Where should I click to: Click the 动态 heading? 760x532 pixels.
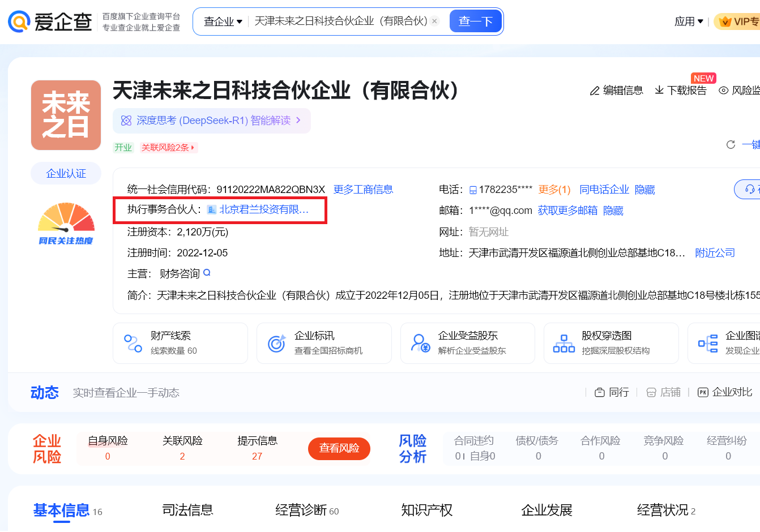[x=45, y=393]
